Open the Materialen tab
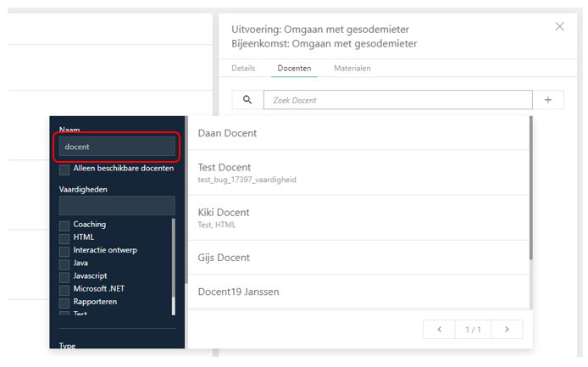 (352, 68)
